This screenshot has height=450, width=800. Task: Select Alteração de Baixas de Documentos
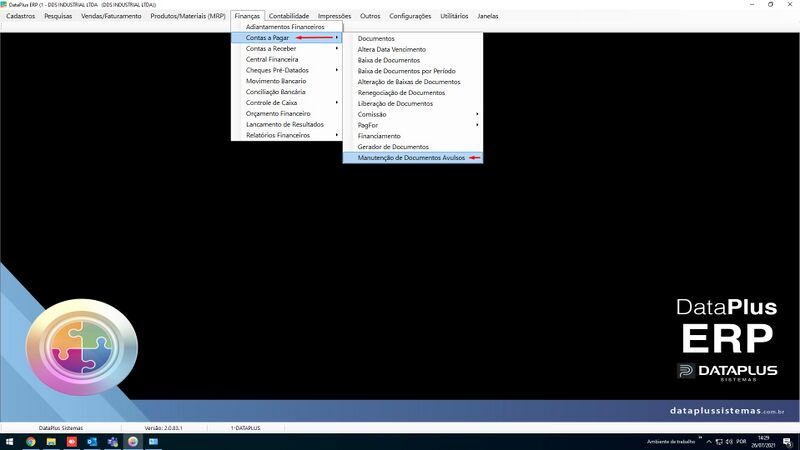pos(413,82)
